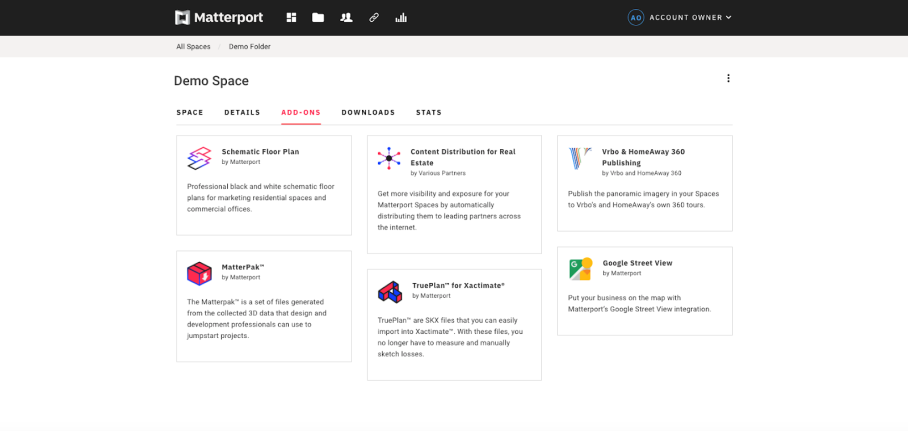Click the Content Distribution network icon
This screenshot has width=908, height=431.
(x=389, y=158)
